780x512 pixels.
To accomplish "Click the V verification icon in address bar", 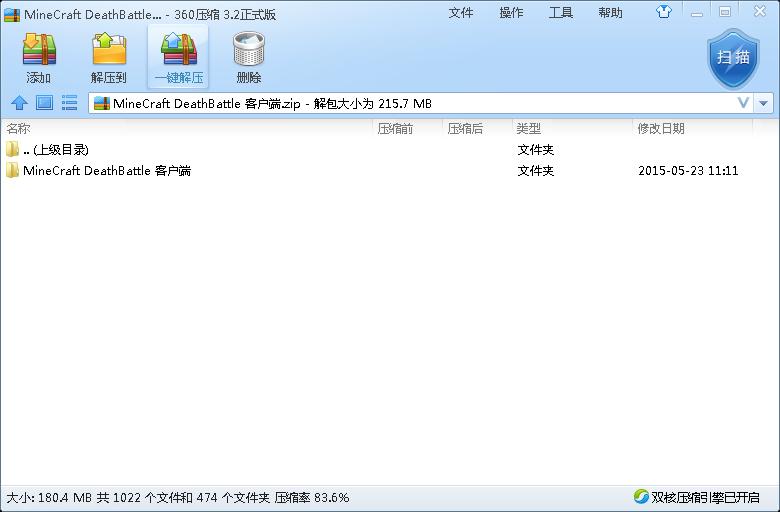I will coord(743,103).
